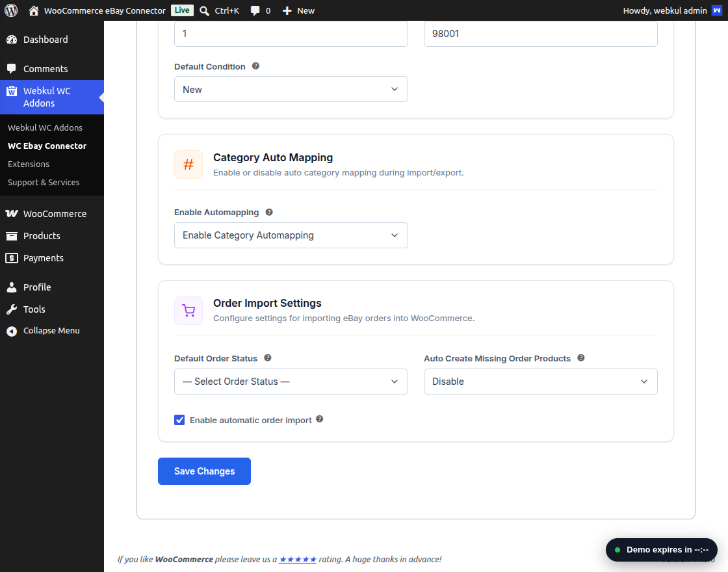Open the comments bubble icon in admin bar
728x572 pixels.
click(255, 10)
